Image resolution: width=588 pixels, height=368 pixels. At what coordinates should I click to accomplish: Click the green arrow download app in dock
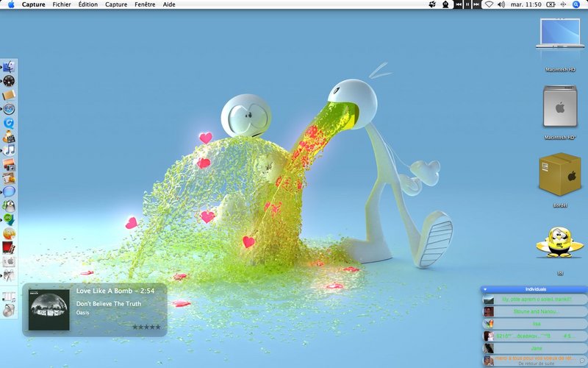pos(9,219)
